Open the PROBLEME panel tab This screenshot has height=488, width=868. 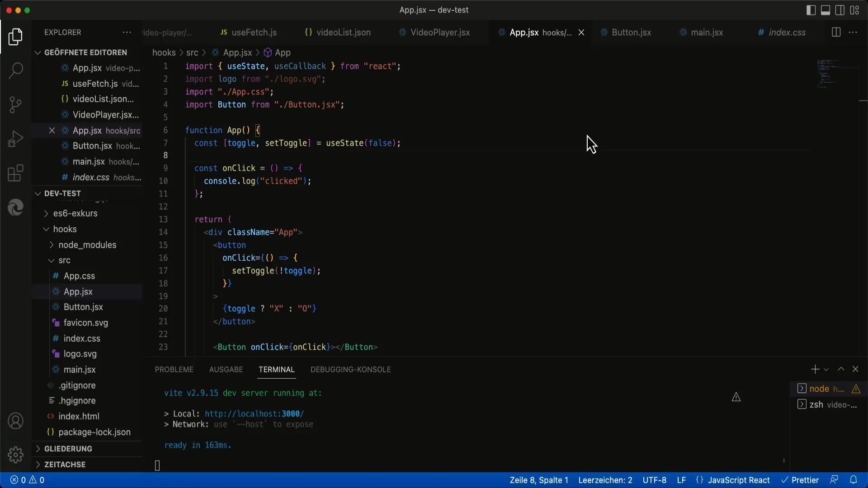174,370
